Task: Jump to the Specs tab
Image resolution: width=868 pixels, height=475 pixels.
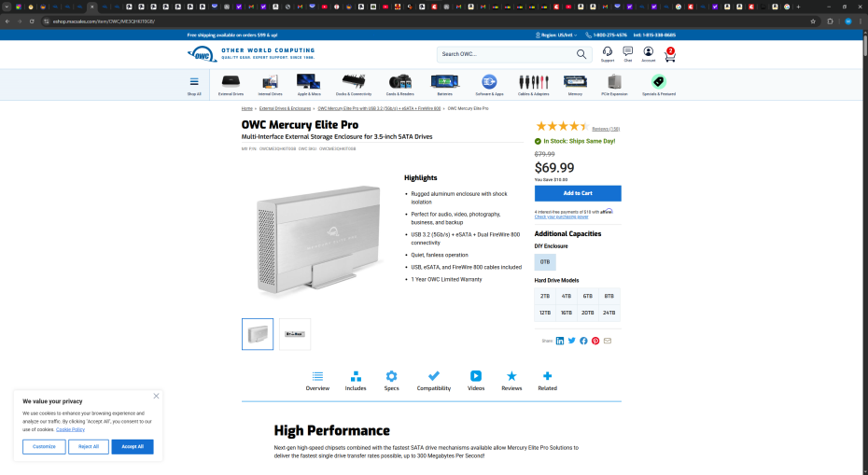Action: (391, 381)
